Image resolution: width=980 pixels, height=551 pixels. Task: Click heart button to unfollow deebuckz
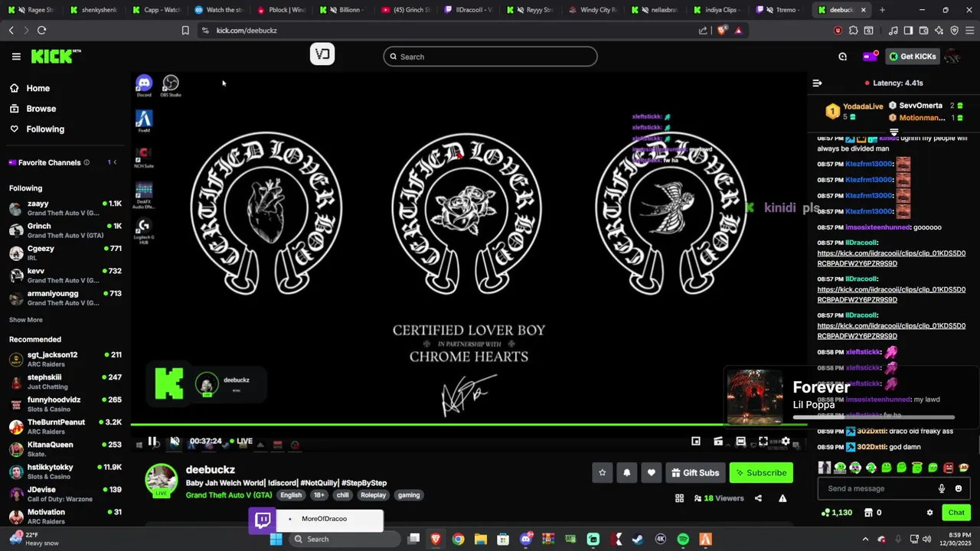(x=652, y=473)
